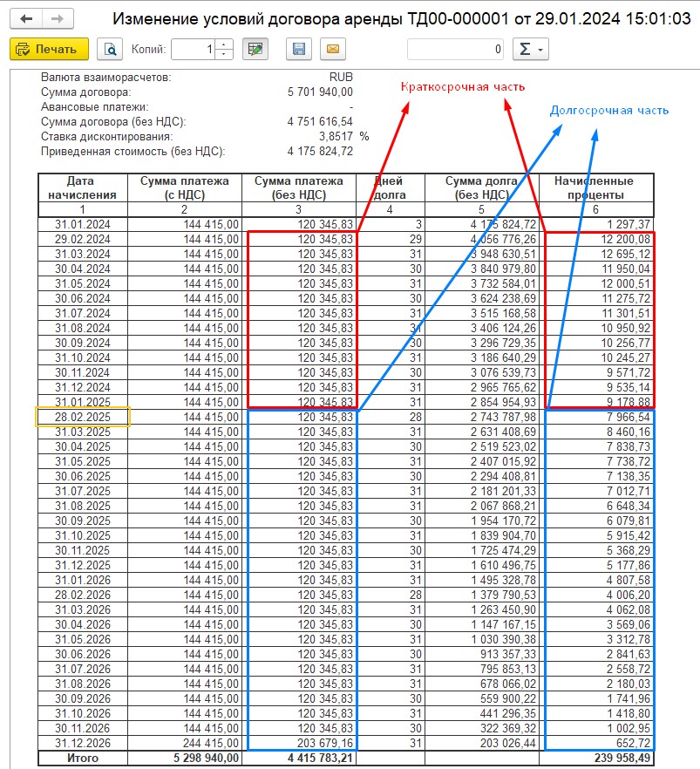Select Сумма договора value 5 701 940,00
700x769 pixels.
click(320, 92)
